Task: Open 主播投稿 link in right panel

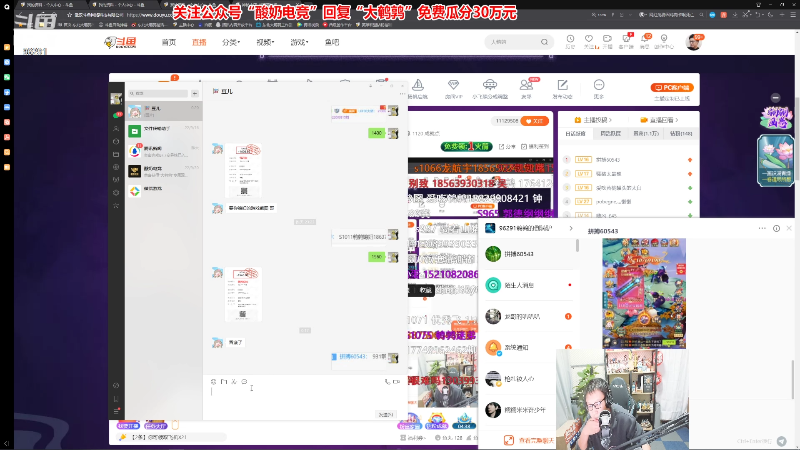Action: (593, 120)
